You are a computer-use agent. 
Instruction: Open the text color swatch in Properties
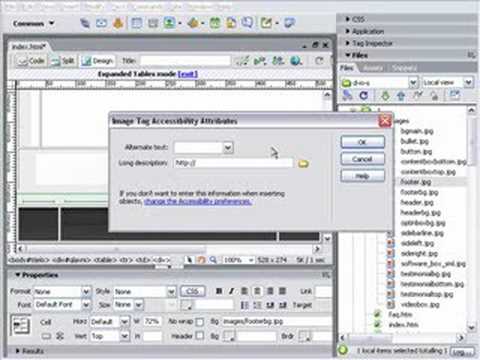tap(186, 305)
